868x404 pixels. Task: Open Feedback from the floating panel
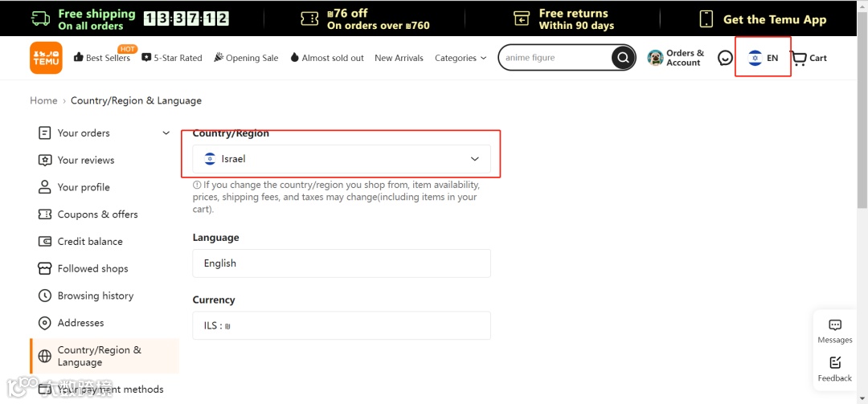coord(835,369)
